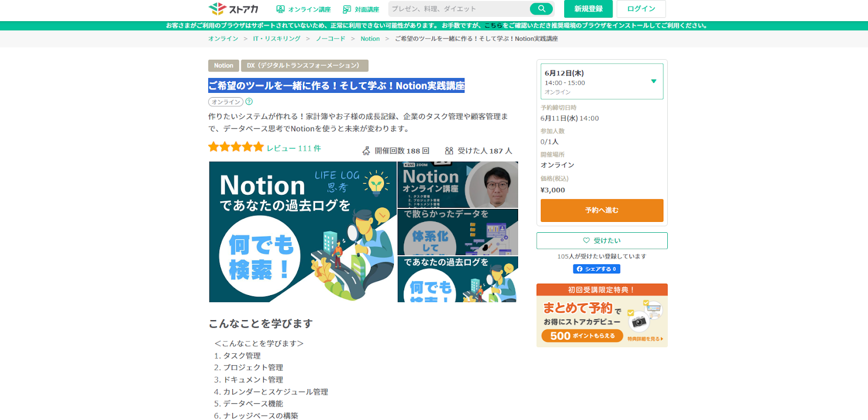Open the main Notion course image

coord(303,232)
